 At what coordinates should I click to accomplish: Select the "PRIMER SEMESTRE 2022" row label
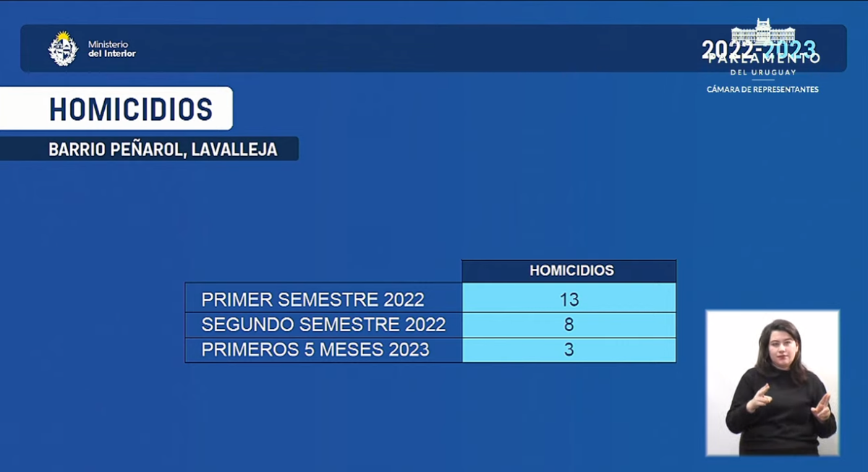pos(312,299)
